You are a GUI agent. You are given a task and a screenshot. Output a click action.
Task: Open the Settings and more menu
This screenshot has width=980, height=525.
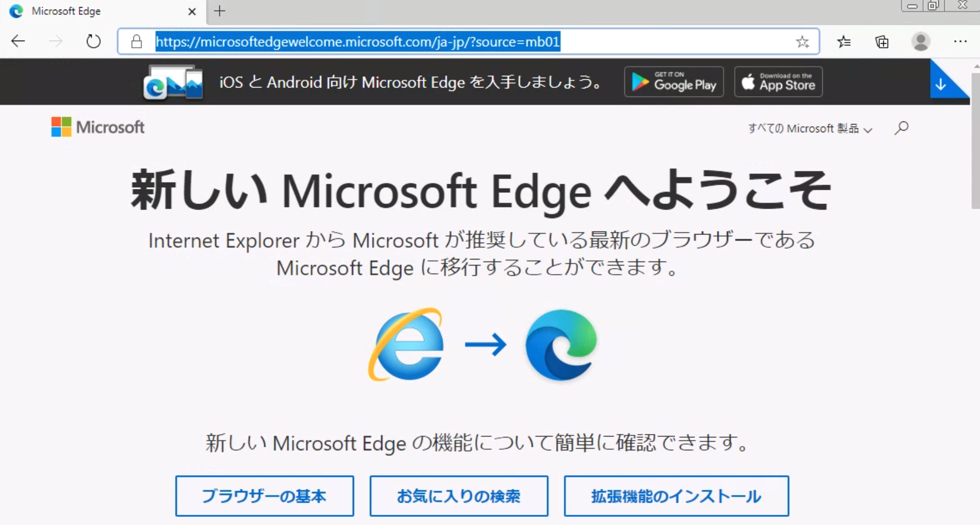[x=960, y=42]
